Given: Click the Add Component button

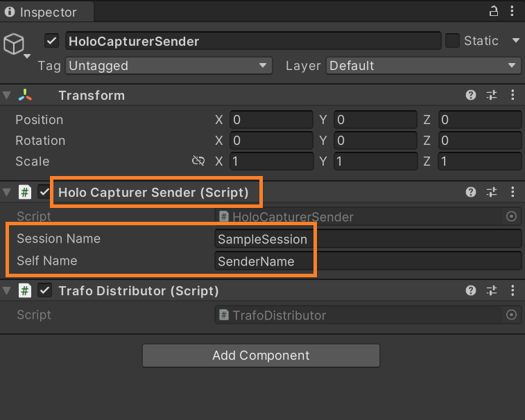Looking at the screenshot, I should coord(261,356).
